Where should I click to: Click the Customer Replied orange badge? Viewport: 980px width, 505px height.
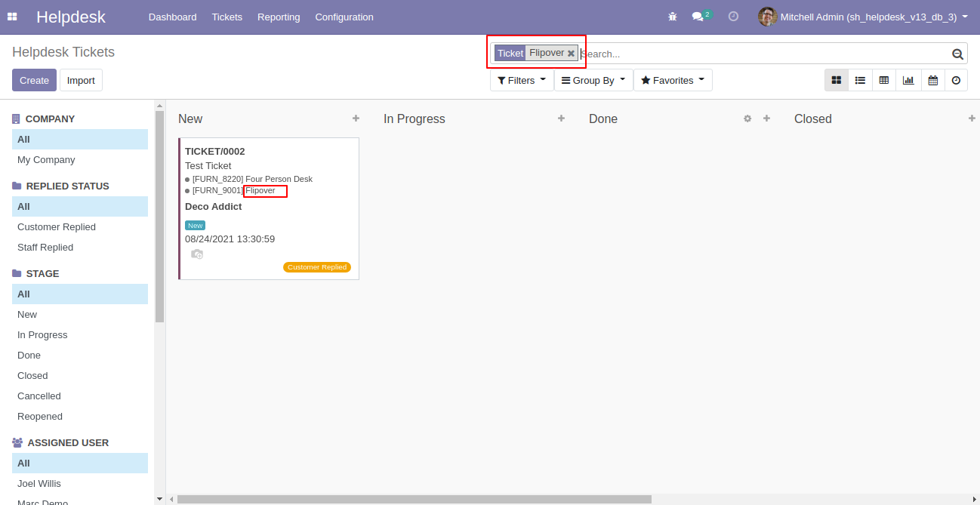click(x=317, y=267)
